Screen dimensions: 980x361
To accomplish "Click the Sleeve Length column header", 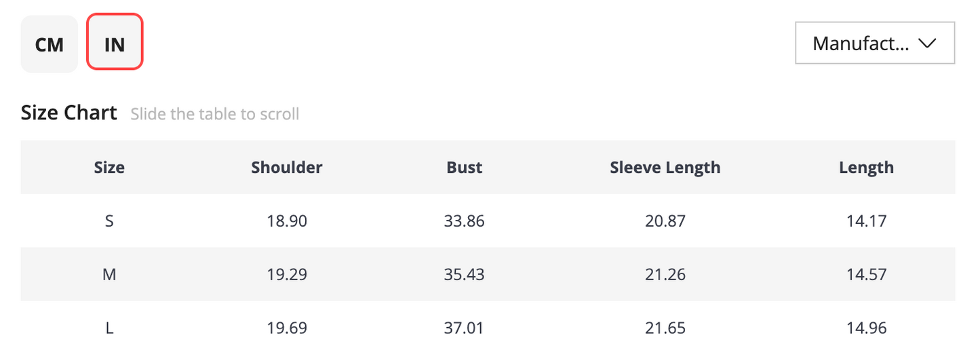I will pos(665,168).
